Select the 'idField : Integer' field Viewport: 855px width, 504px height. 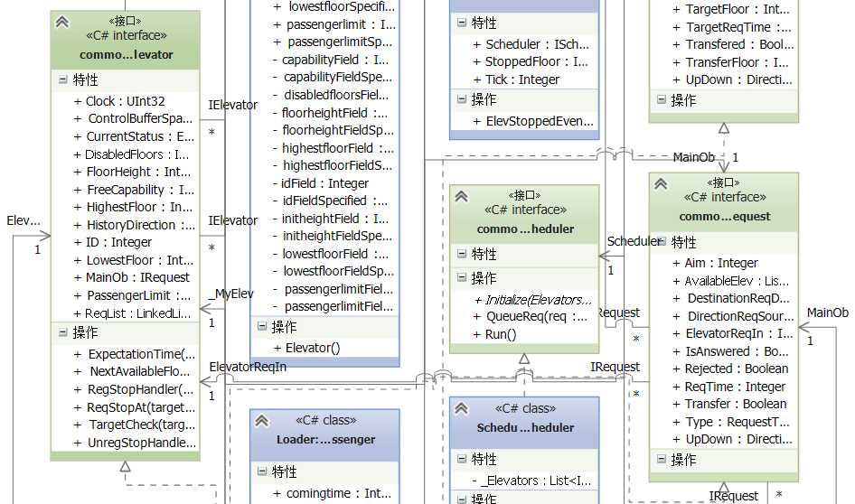(x=321, y=183)
